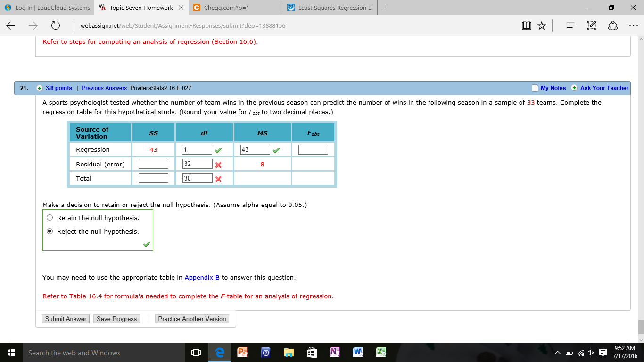Go back with browser back arrow
Viewport: 644px width, 362px height.
point(11,26)
